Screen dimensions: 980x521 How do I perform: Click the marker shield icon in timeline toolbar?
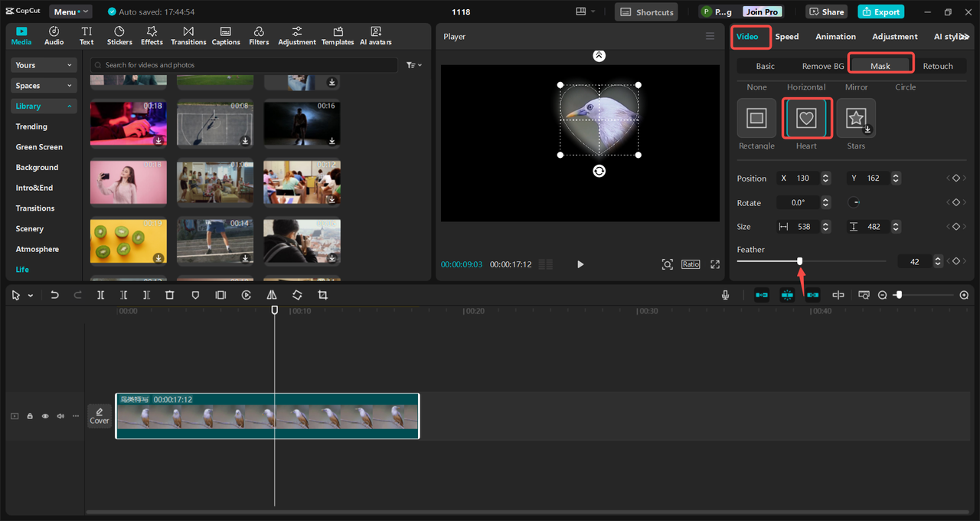point(195,295)
